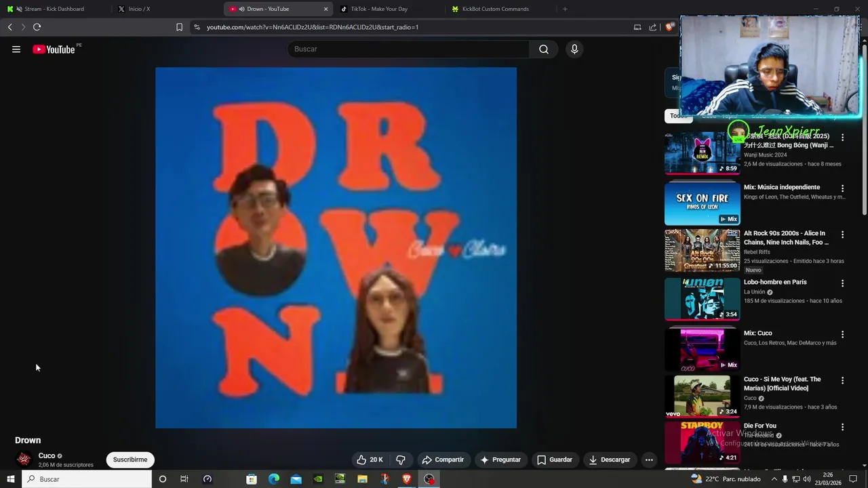The height and width of the screenshot is (488, 868).
Task: Click the Drown album art video player
Action: pos(336,247)
